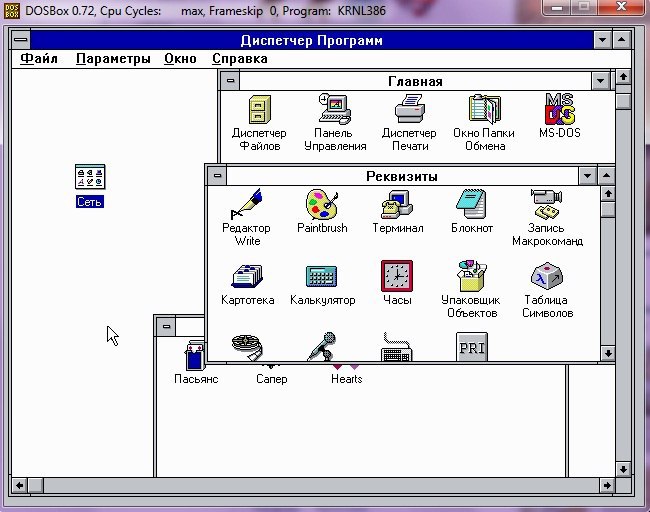The width and height of the screenshot is (650, 512).
Task: Open the Окно menu
Action: pos(180,59)
